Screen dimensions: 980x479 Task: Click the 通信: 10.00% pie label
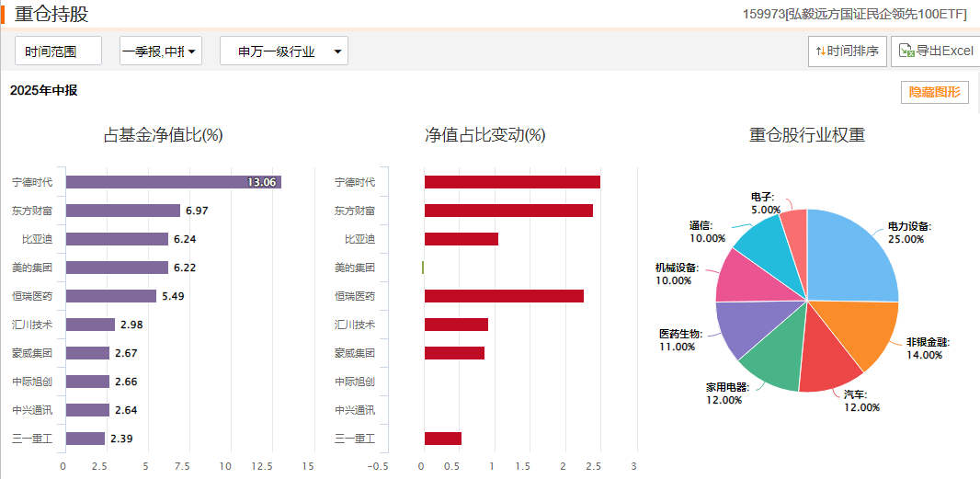coord(708,232)
